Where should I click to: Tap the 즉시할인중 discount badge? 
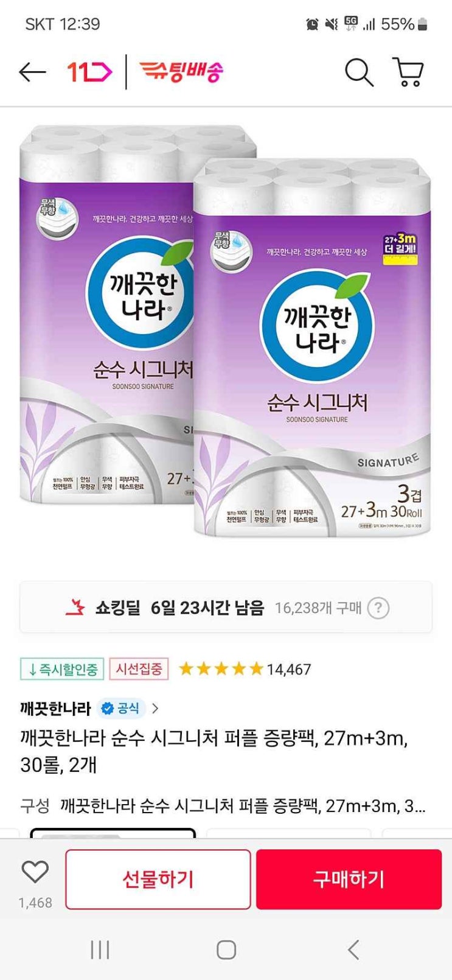(x=62, y=669)
